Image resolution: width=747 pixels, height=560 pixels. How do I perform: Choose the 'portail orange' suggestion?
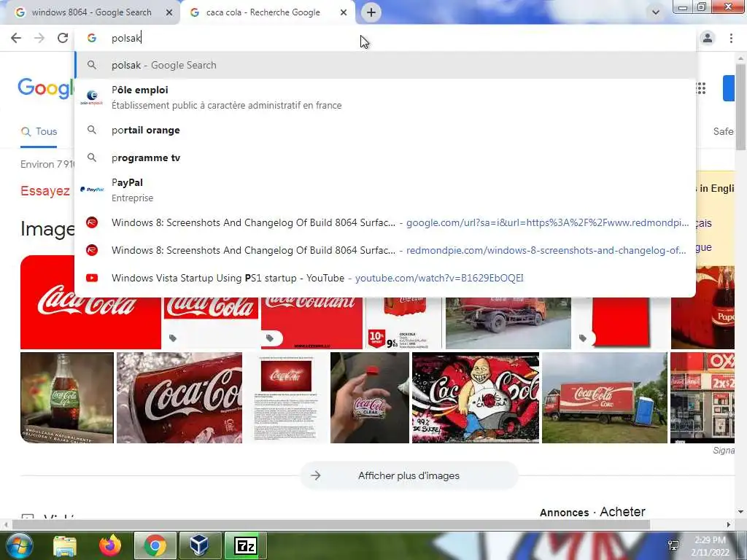[385, 130]
